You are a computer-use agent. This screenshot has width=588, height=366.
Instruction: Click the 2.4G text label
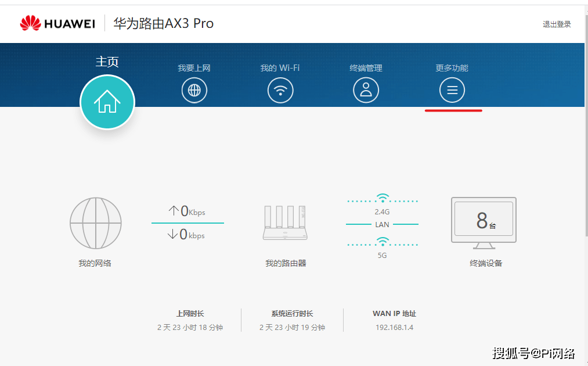click(382, 211)
